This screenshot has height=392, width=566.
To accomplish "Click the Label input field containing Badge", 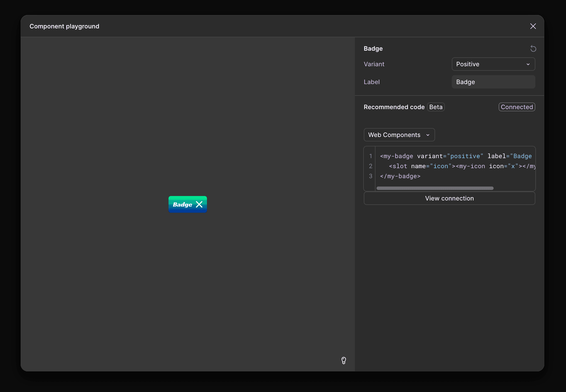I will [x=493, y=82].
